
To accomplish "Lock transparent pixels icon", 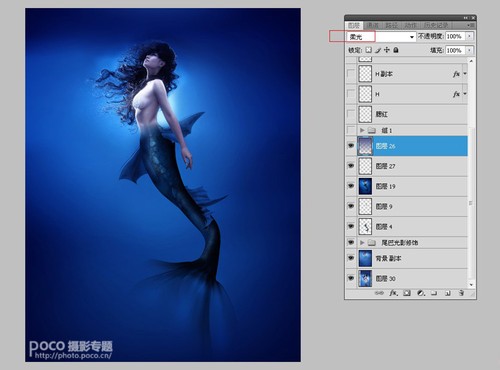I will 368,50.
